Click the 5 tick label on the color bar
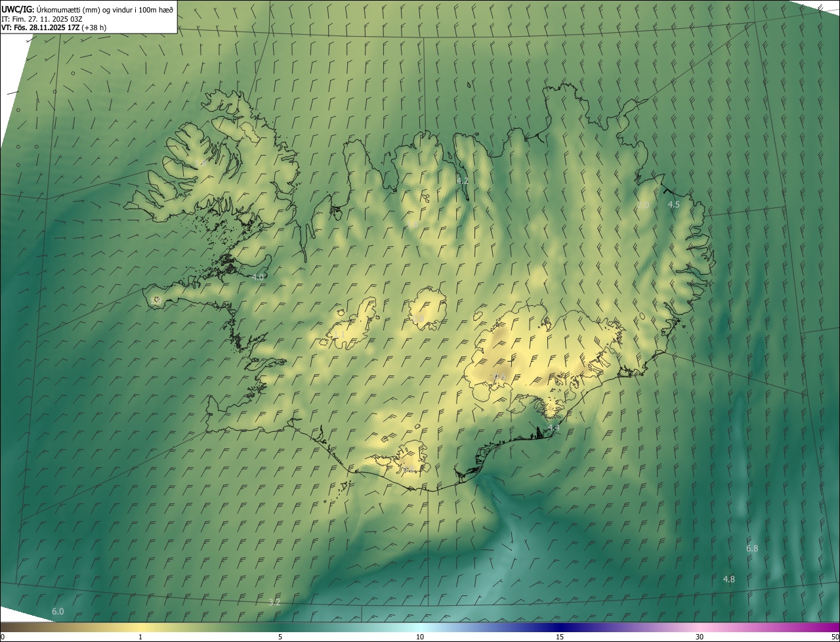Image resolution: width=840 pixels, height=642 pixels. point(280,637)
